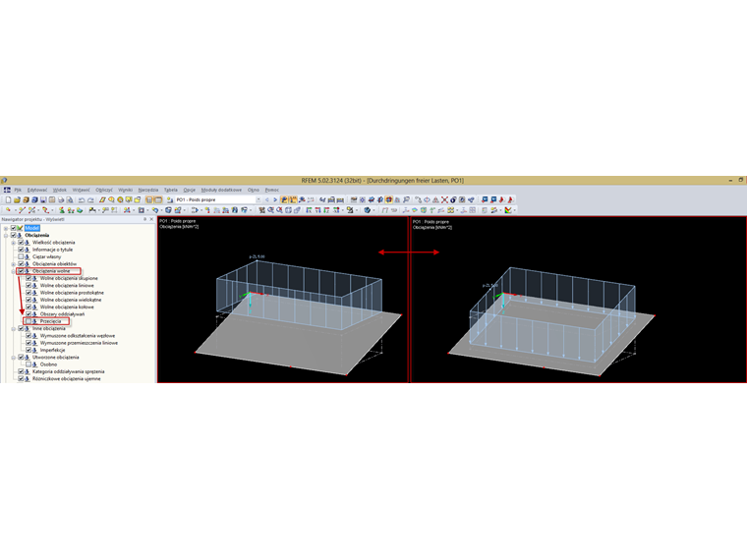Select Wolne obciążenia kołowe tree item
The height and width of the screenshot is (560, 747).
pos(67,308)
